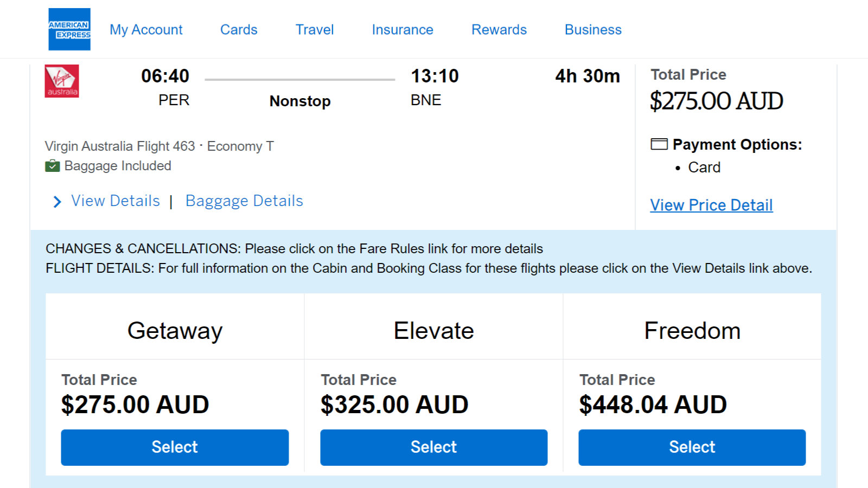Open View Price Detail link
The height and width of the screenshot is (488, 868).
[711, 205]
